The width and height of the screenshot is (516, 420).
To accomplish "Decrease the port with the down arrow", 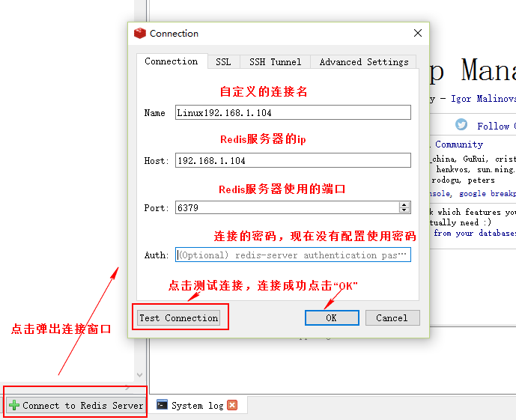I will tap(404, 210).
